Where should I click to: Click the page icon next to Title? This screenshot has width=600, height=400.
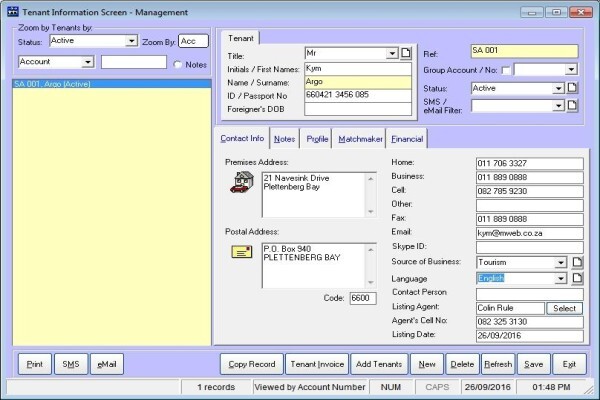406,53
